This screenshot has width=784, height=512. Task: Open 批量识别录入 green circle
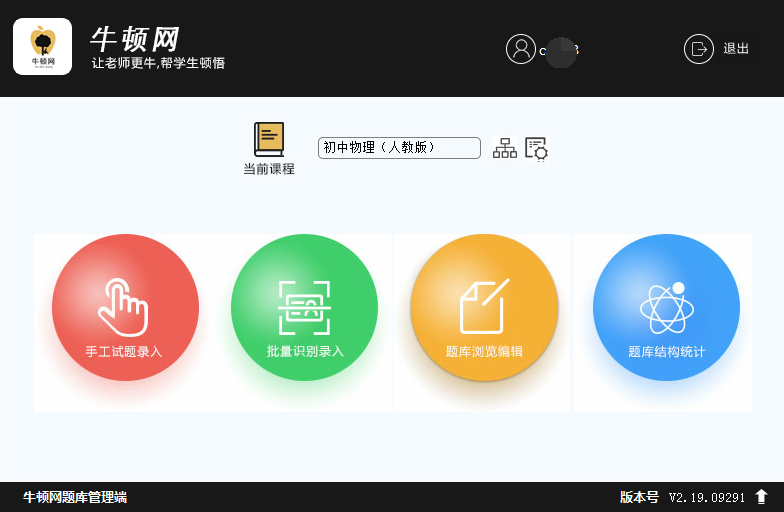click(304, 308)
